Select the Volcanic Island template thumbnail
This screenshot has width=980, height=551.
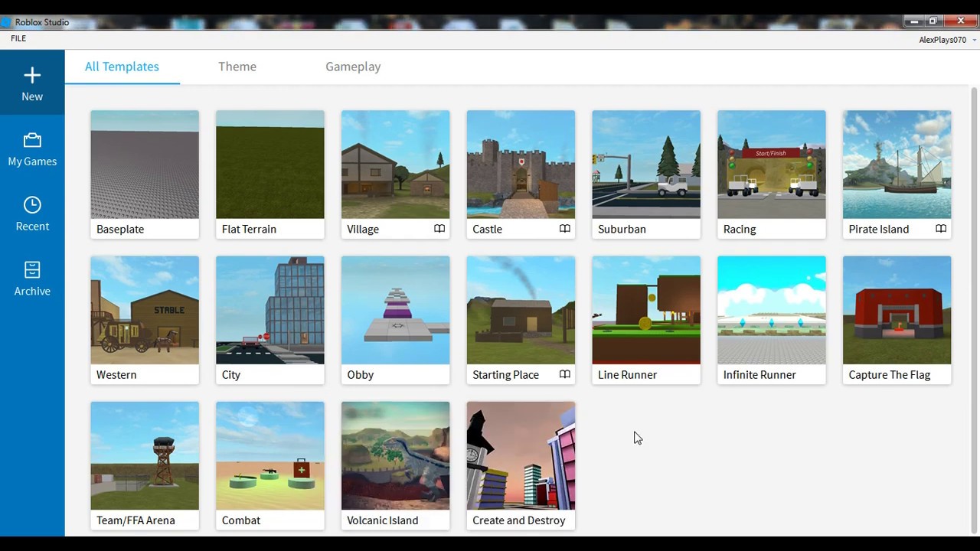396,455
